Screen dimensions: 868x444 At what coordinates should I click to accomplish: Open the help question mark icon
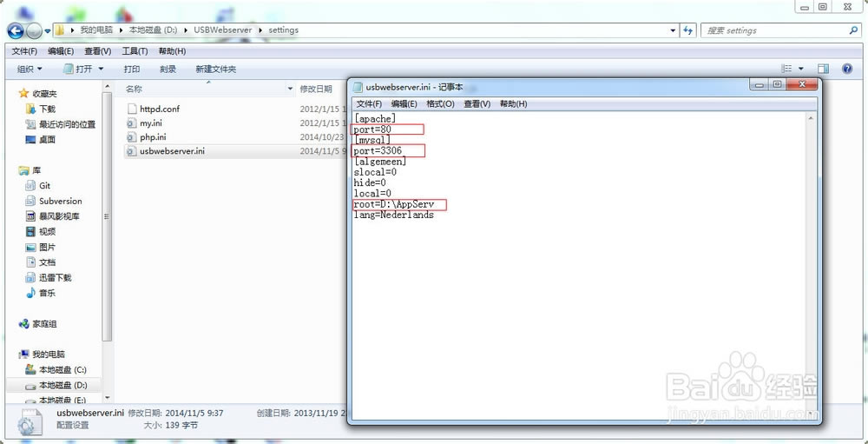pyautogui.click(x=846, y=69)
